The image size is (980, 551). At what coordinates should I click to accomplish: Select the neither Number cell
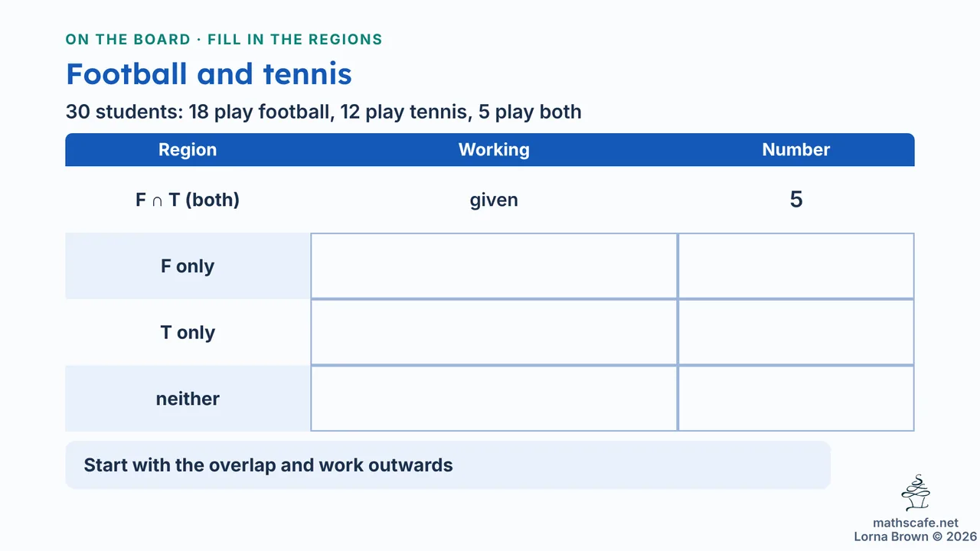click(x=796, y=399)
